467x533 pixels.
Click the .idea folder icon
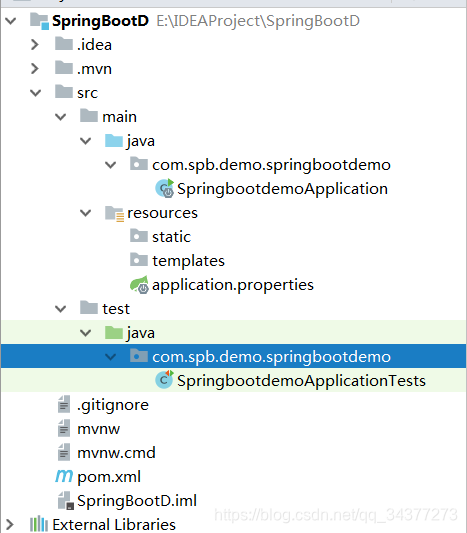[x=64, y=44]
